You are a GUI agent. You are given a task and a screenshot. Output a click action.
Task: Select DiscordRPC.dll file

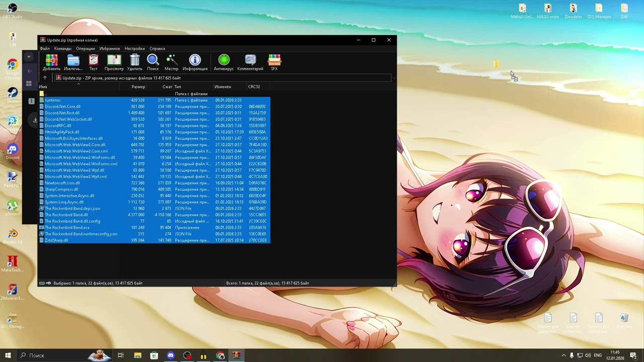coord(154,126)
